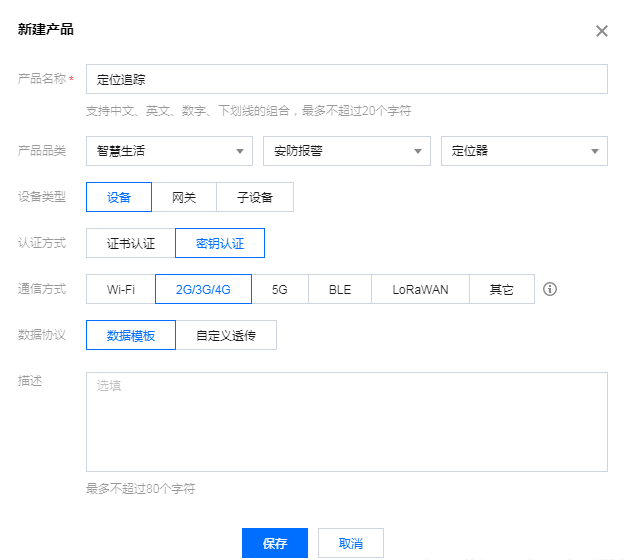Click the 产品名称 input field

tap(347, 79)
